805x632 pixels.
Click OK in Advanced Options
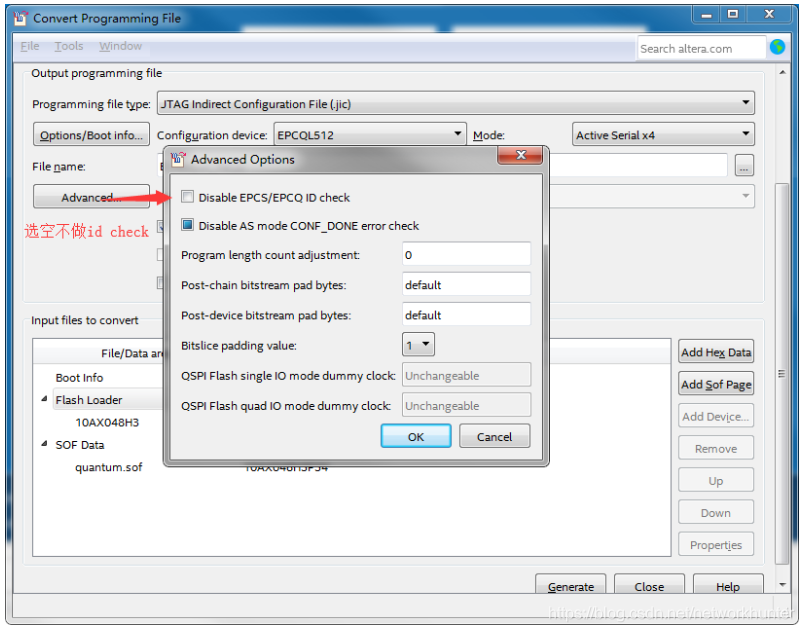[x=416, y=436]
